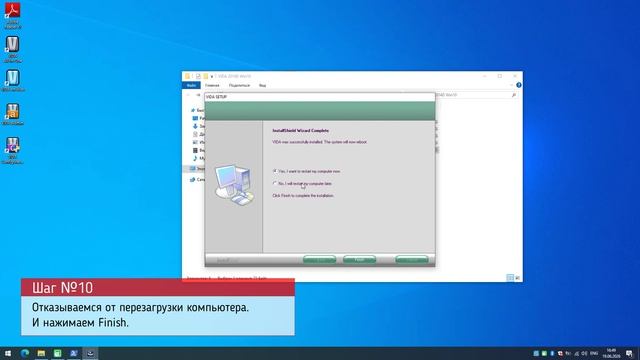Image resolution: width=640 pixels, height=360 pixels.
Task: Open the green app on the taskbar
Action: point(58,353)
